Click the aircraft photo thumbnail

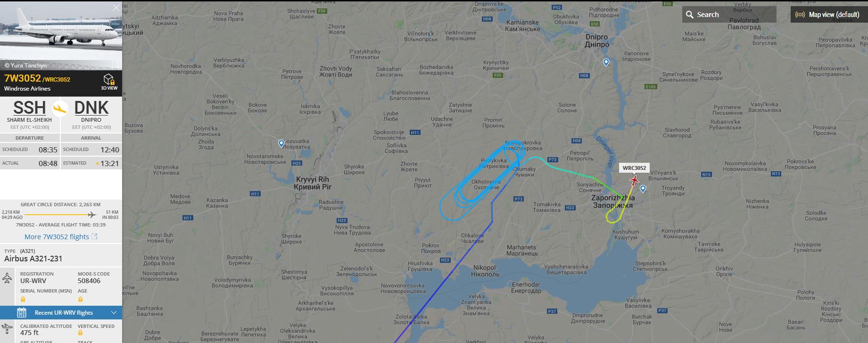coord(61,35)
